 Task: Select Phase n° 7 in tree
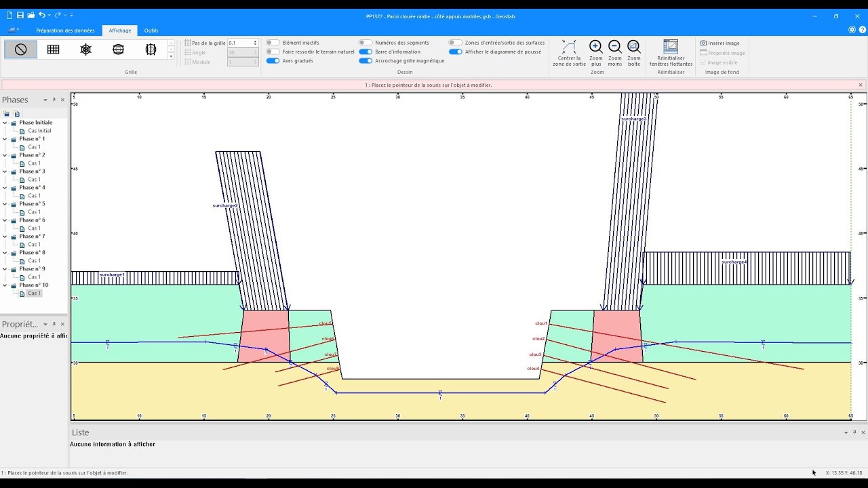point(32,237)
